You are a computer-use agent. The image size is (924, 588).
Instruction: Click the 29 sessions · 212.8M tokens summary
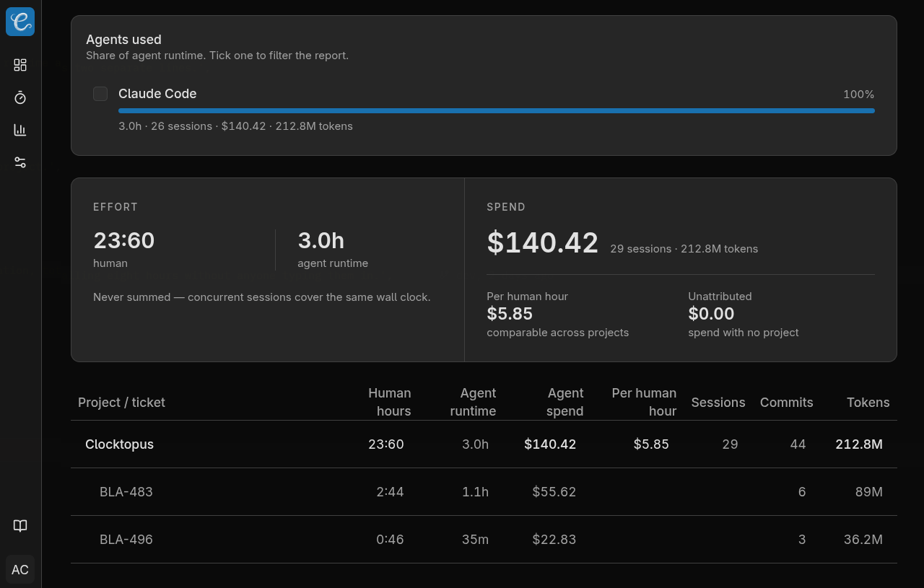click(684, 249)
